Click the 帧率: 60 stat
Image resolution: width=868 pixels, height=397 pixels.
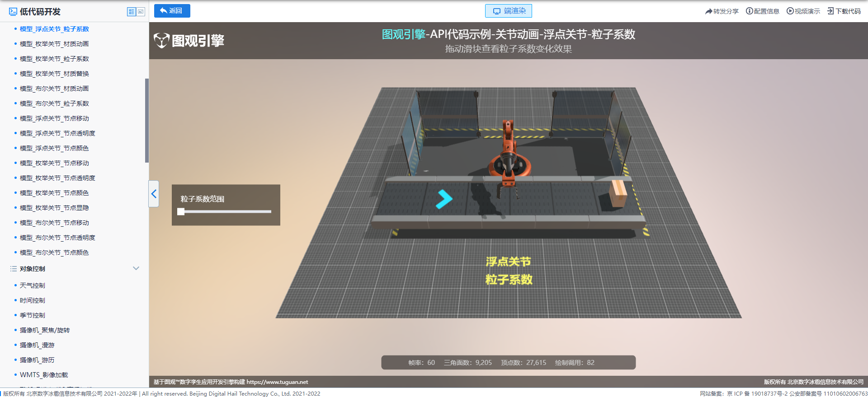[421, 363]
